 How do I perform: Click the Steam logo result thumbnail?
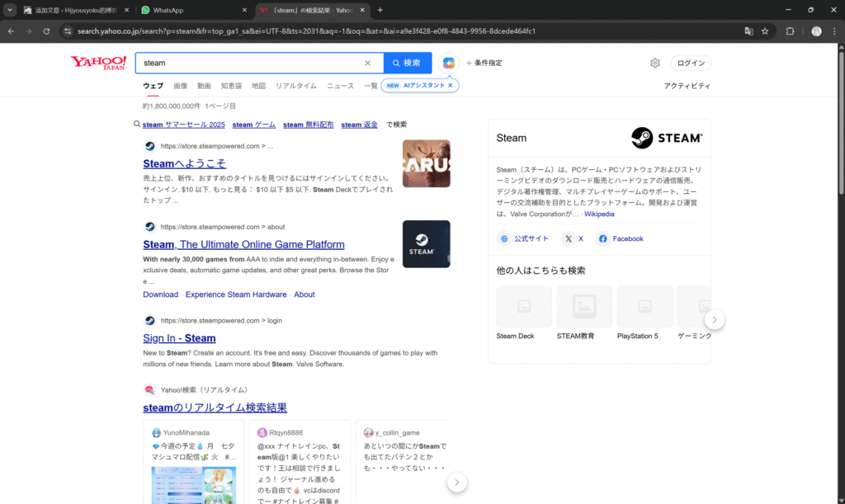pos(427,244)
